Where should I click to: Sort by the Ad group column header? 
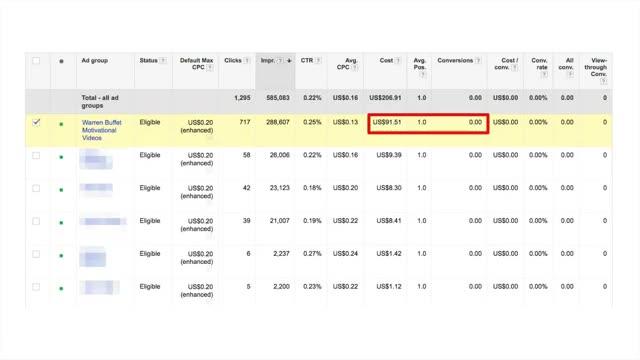click(x=95, y=60)
